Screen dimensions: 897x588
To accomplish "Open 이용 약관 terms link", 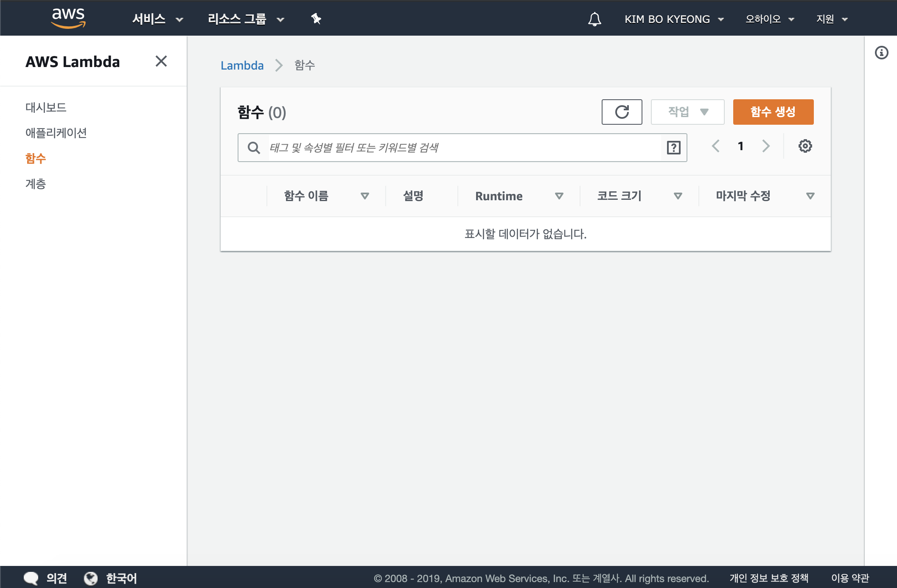I will [x=850, y=578].
